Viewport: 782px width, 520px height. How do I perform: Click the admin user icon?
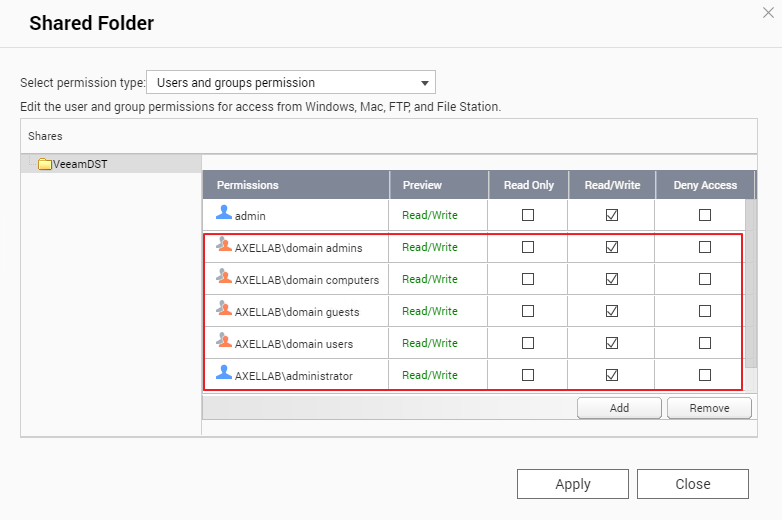pos(224,213)
